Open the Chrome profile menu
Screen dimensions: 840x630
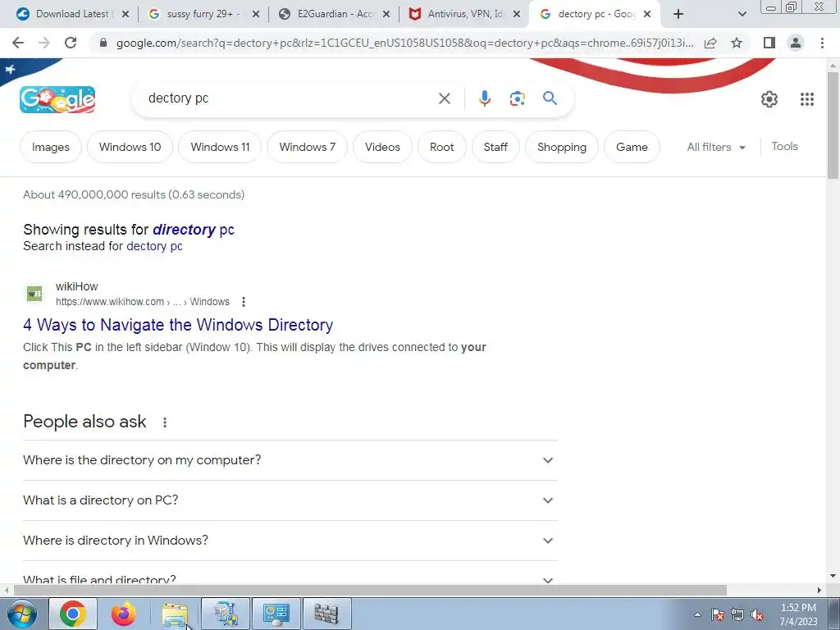(x=796, y=43)
